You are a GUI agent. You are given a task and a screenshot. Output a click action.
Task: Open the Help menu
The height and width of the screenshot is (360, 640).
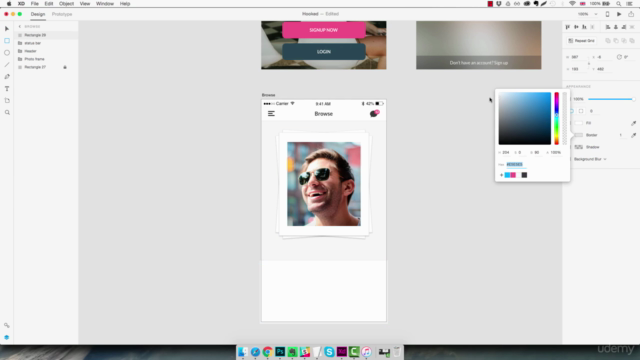[x=125, y=4]
